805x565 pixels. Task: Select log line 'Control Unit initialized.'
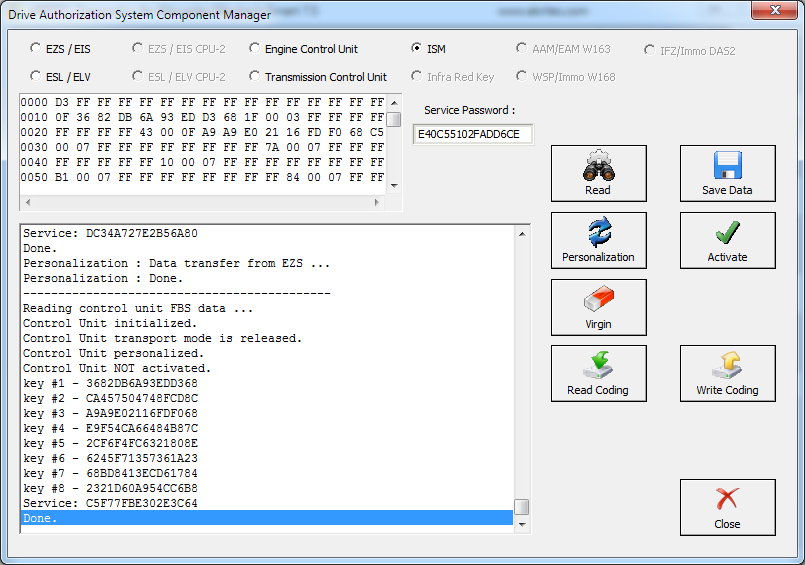tap(267, 323)
